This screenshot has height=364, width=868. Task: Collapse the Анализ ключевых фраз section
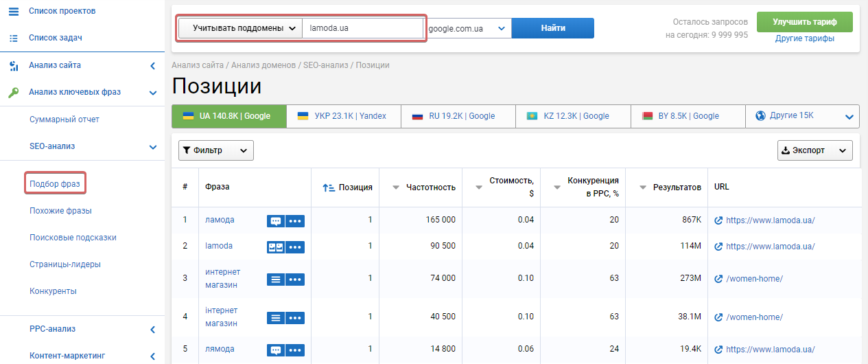(152, 93)
